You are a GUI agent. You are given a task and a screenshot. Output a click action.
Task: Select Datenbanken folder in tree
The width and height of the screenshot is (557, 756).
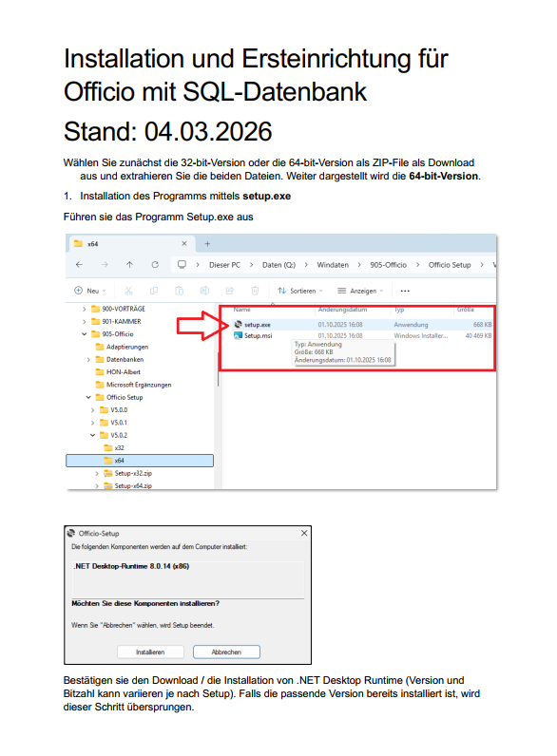tap(120, 360)
